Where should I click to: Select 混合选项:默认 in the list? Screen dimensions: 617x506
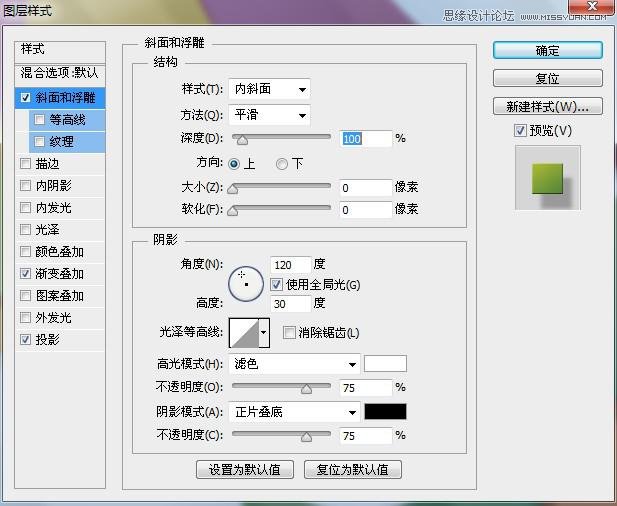pos(60,73)
